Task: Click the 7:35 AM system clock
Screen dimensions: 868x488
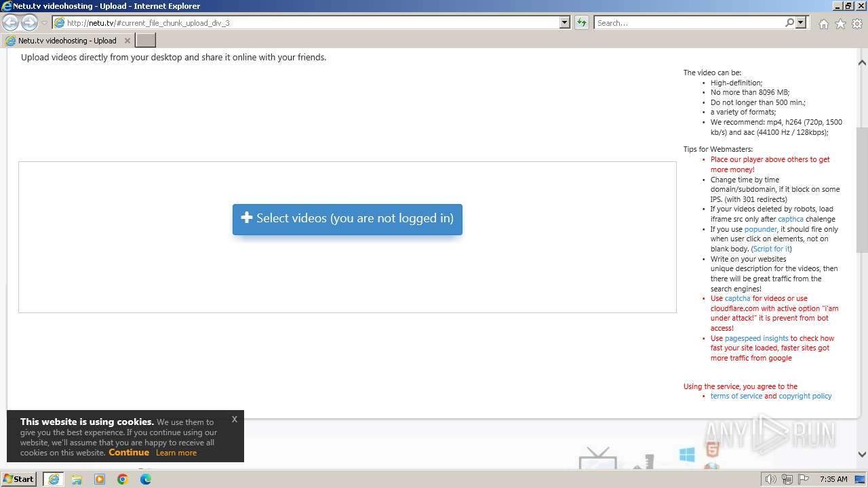Action: coord(833,479)
